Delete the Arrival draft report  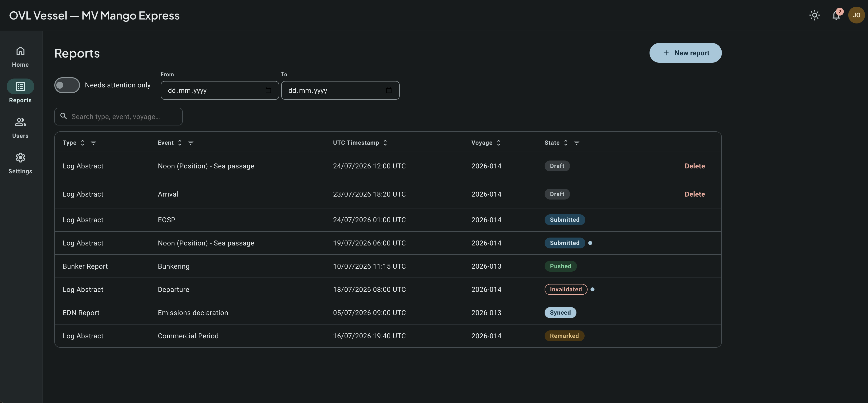point(694,194)
